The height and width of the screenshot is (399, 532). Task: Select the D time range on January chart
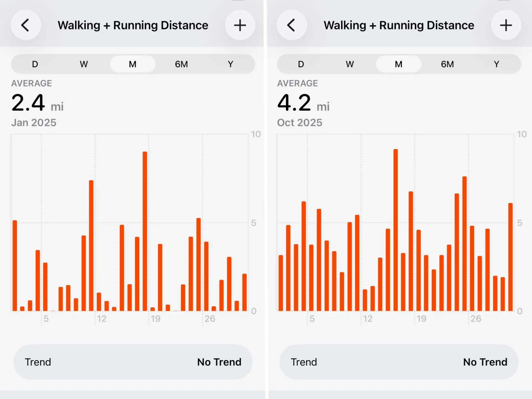35,64
